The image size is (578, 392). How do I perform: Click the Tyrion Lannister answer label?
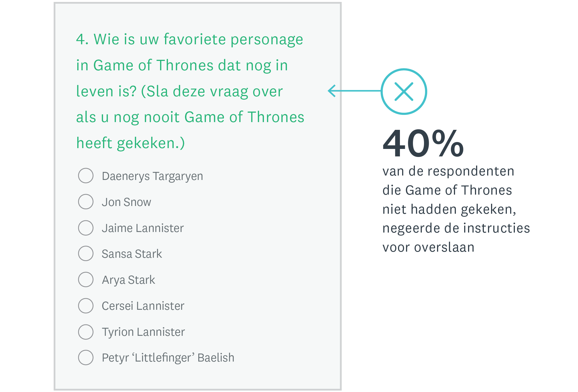143,332
